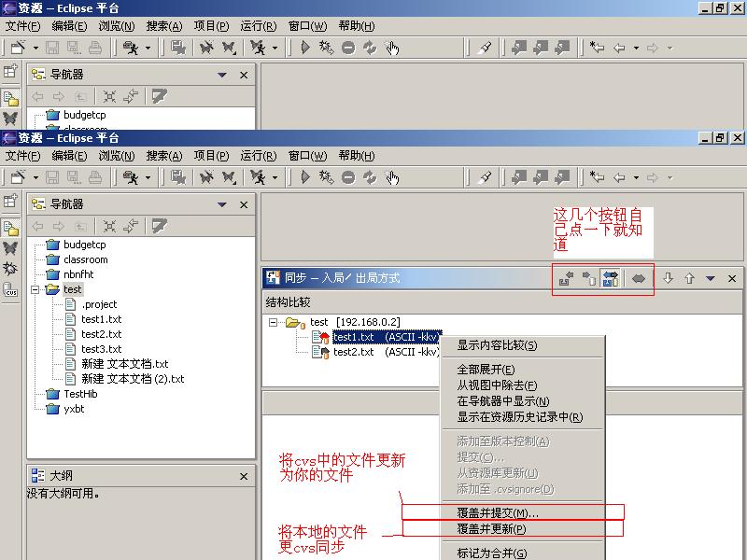Go to previous difference with the up arrow
Image resolution: width=747 pixels, height=560 pixels.
(x=689, y=278)
